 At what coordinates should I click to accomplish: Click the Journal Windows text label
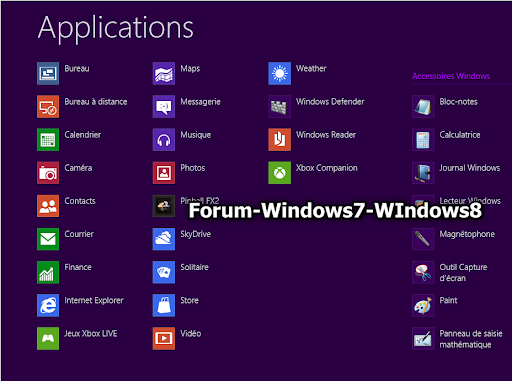coord(470,168)
